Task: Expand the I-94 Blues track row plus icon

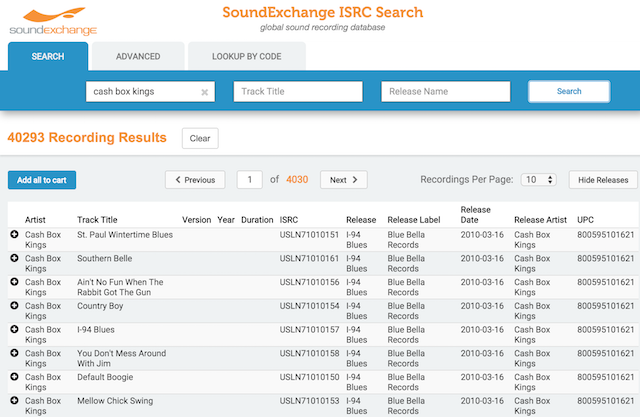Action: click(14, 329)
